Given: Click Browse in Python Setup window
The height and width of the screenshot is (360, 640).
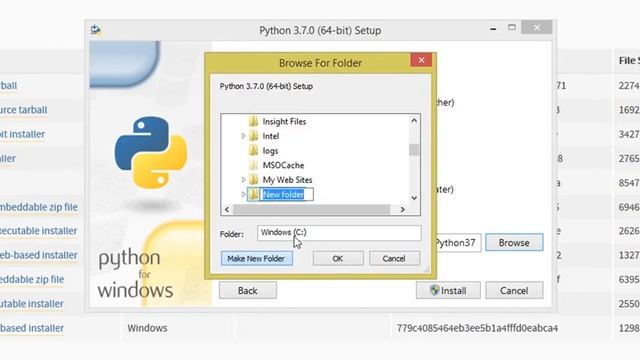Looking at the screenshot, I should pos(514,243).
